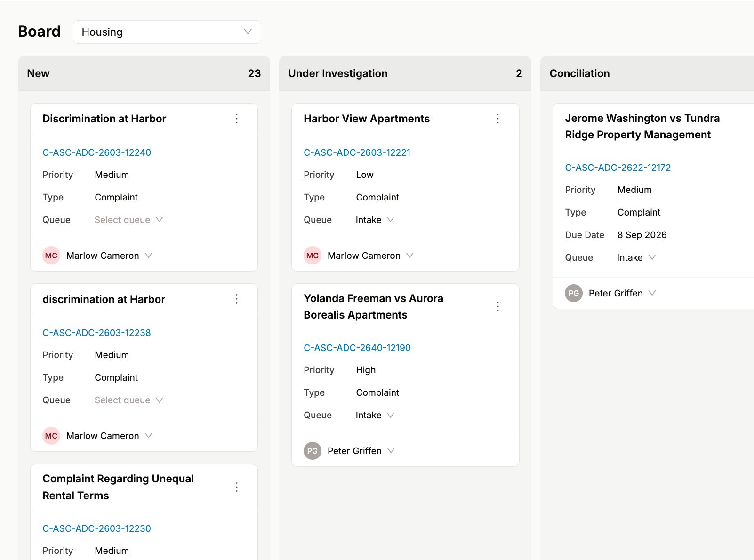Image resolution: width=754 pixels, height=560 pixels.
Task: Change assignee Marlow Cameron on case 12238
Action: pos(109,436)
